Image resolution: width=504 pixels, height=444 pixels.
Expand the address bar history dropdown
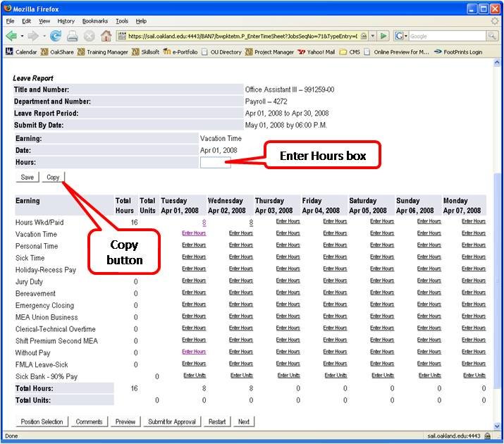tap(372, 36)
